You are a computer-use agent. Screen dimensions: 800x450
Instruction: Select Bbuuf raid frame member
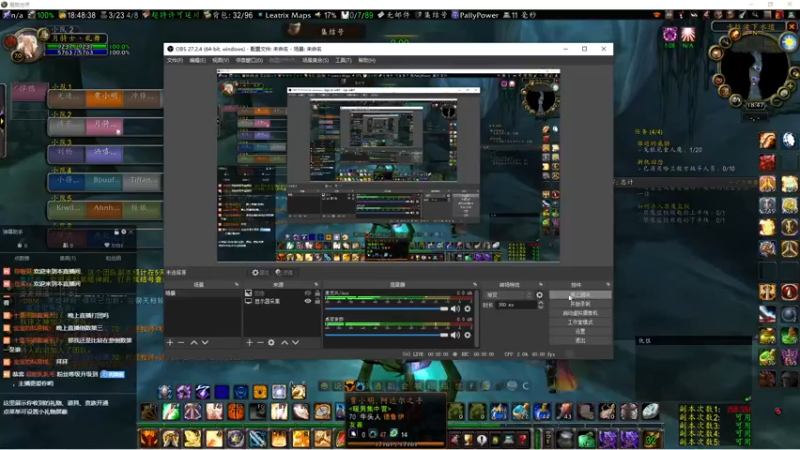coord(106,181)
